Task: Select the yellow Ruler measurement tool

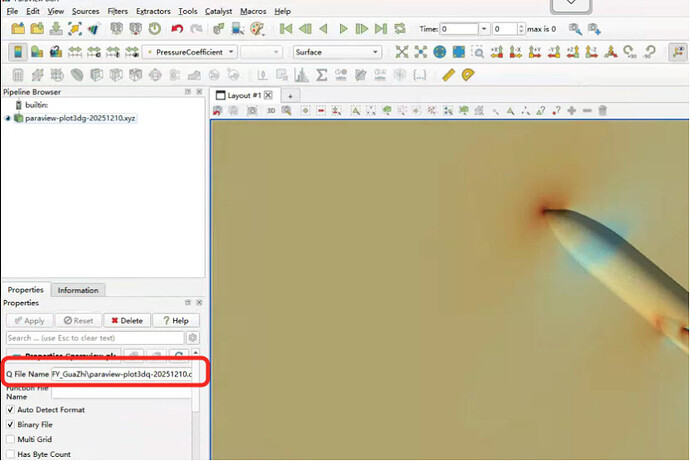Action: tap(447, 75)
